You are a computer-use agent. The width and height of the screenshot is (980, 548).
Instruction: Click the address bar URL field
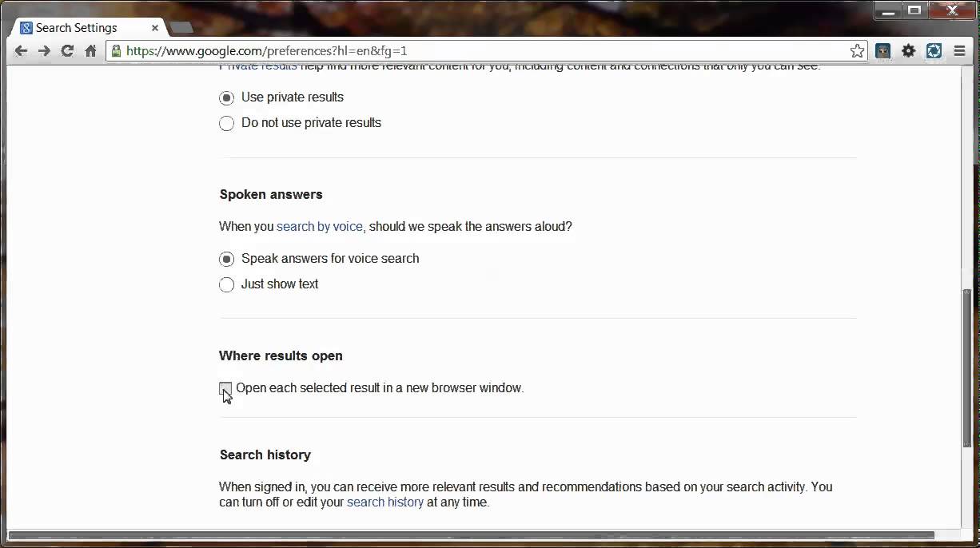click(x=480, y=51)
